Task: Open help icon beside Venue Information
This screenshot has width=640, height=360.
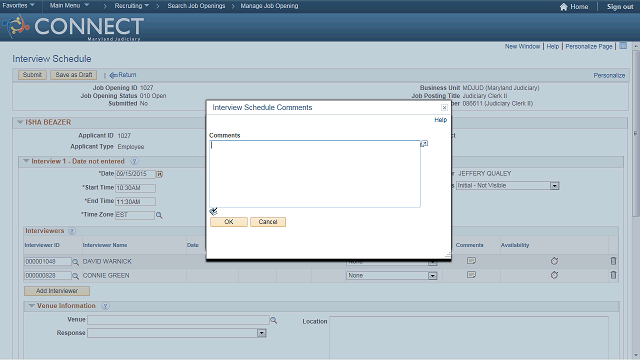Action: coord(105,306)
